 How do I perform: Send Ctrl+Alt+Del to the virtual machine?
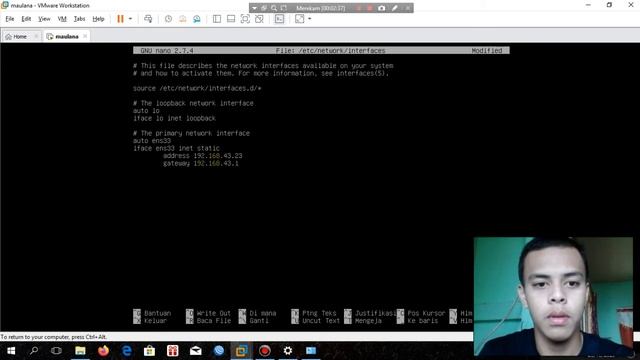click(148, 19)
